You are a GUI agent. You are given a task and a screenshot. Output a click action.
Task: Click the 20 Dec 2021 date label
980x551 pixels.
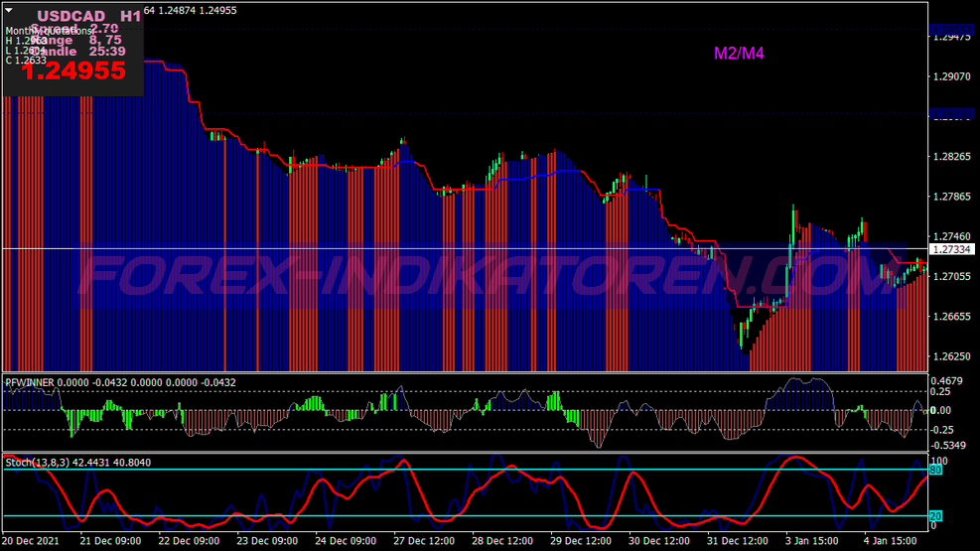point(31,541)
